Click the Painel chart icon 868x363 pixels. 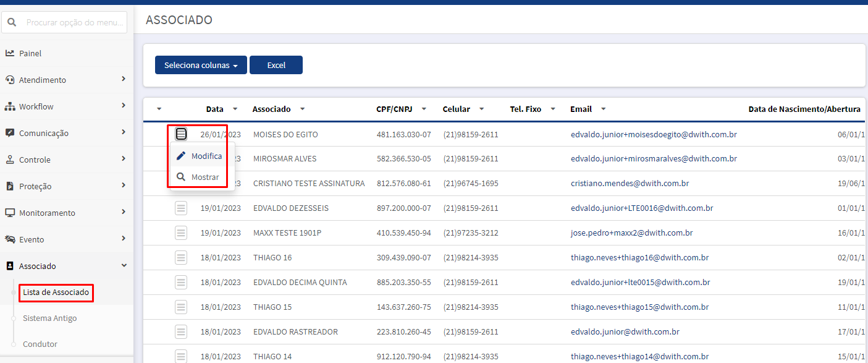(10, 53)
